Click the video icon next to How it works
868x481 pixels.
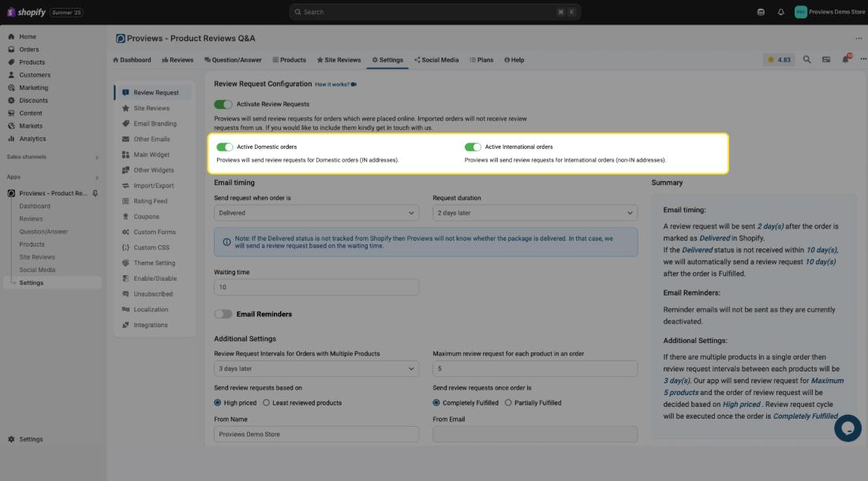(x=354, y=84)
